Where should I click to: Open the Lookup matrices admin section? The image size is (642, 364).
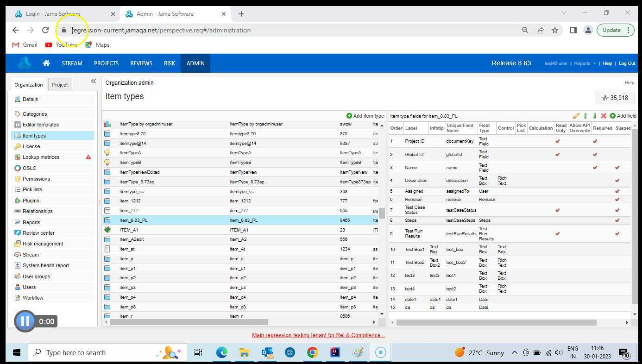click(40, 157)
